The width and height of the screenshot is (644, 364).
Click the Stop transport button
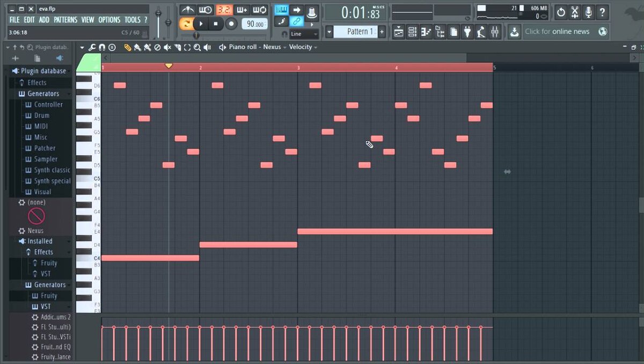[216, 24]
